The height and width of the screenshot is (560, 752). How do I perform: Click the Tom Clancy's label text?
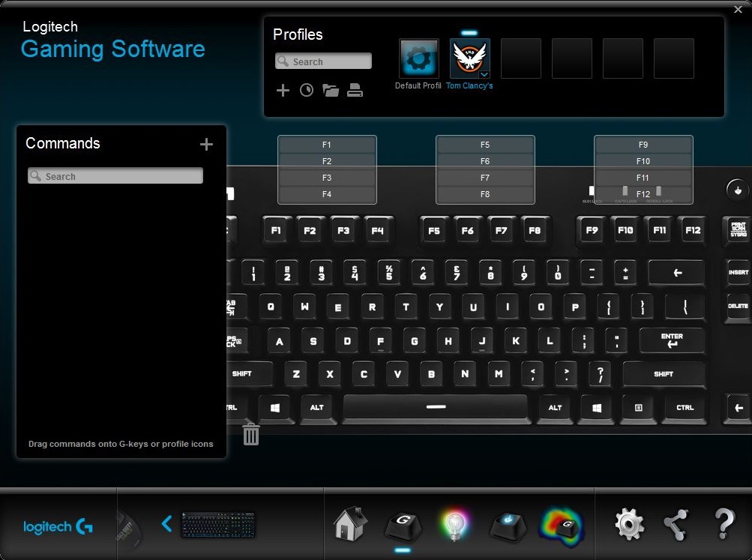click(x=469, y=85)
